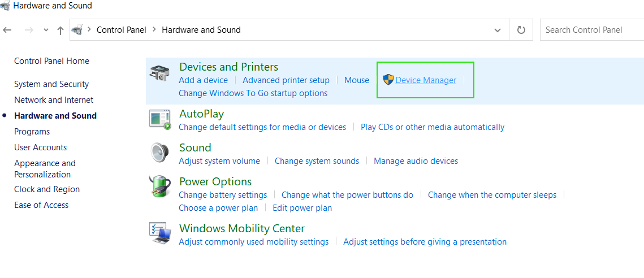Select System and Security in sidebar

pyautogui.click(x=51, y=84)
